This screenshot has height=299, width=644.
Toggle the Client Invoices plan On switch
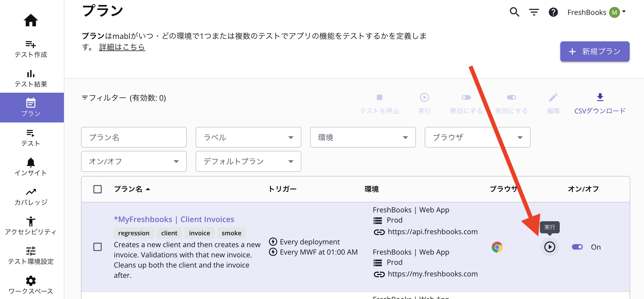click(577, 247)
